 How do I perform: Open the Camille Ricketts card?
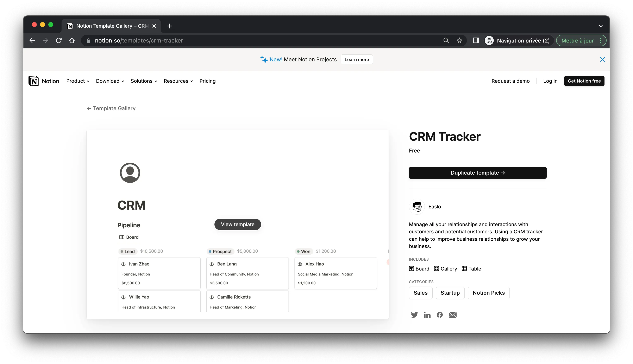coord(247,301)
